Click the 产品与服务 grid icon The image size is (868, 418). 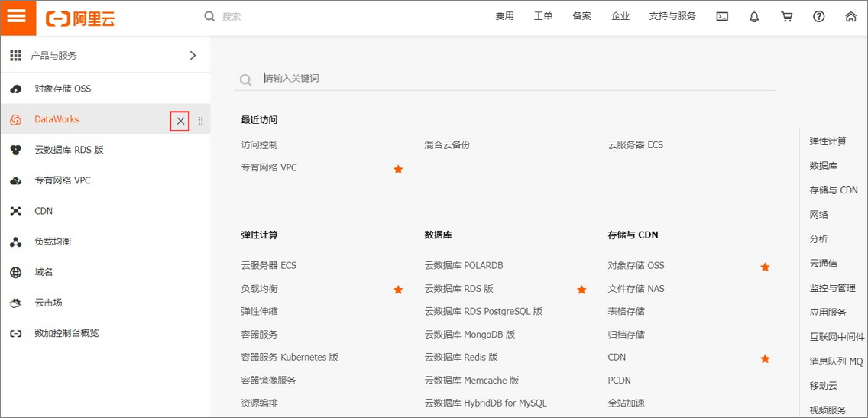pos(16,55)
